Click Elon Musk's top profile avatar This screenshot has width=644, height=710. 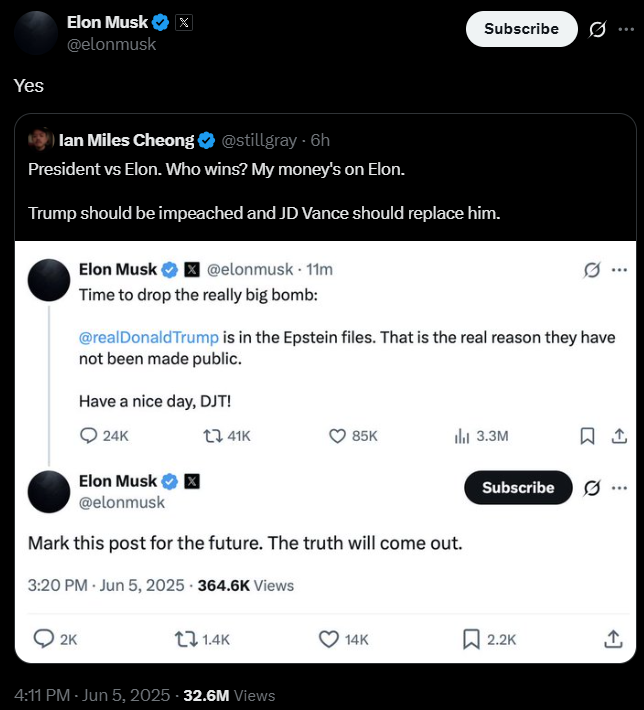pyautogui.click(x=35, y=33)
